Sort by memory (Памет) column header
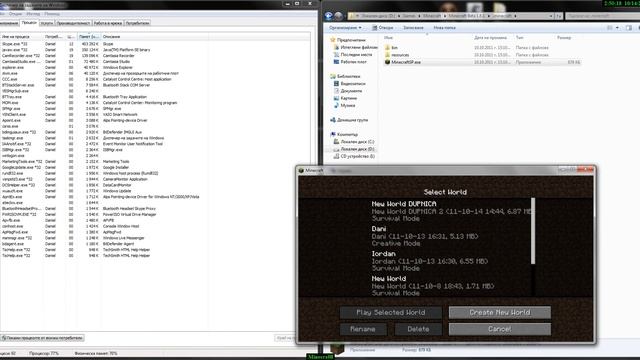Image resolution: width=640 pixels, height=360 pixels. coord(89,37)
